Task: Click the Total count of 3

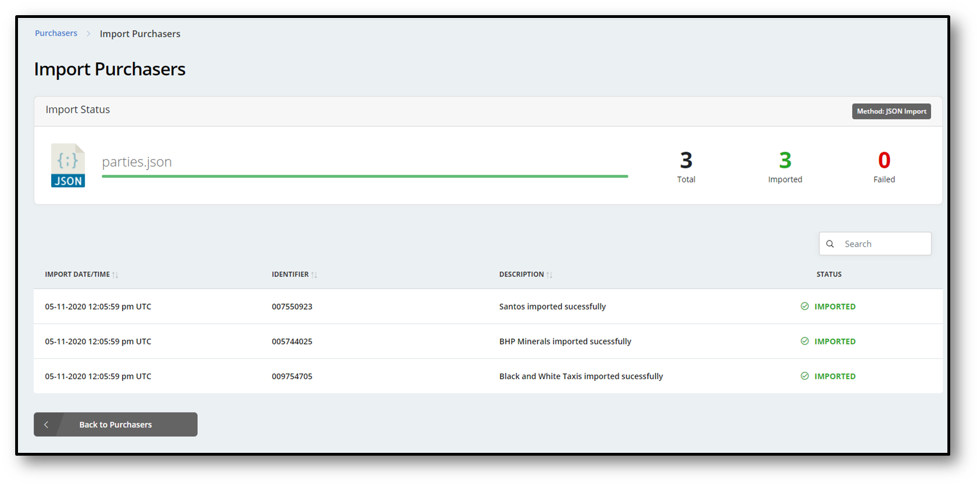Action: [x=686, y=161]
